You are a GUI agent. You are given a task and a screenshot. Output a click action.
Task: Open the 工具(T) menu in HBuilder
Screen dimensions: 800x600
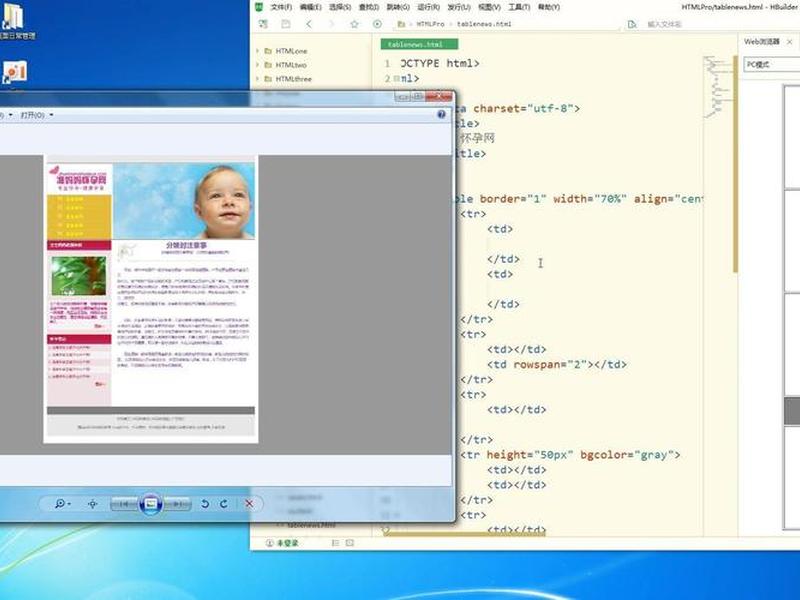click(x=519, y=7)
